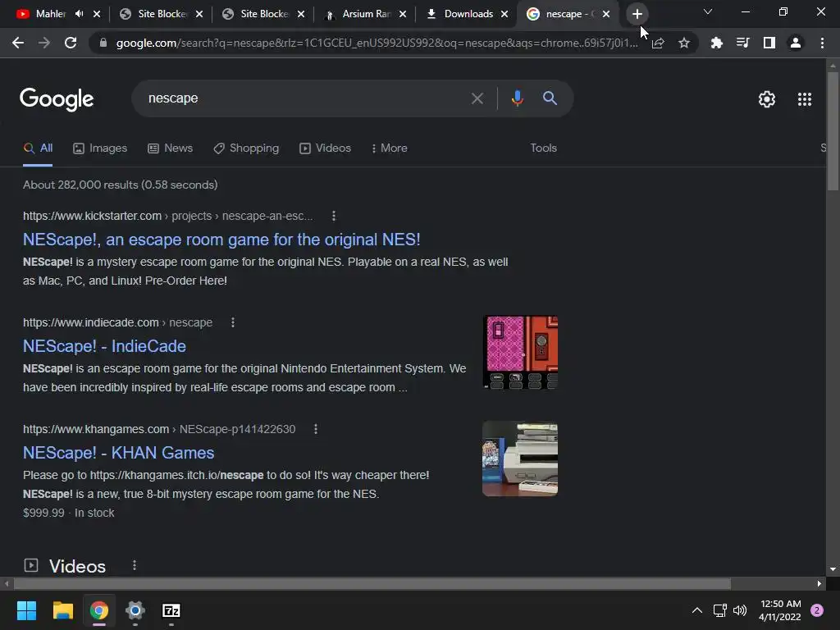Switch to Videos results
This screenshot has width=840, height=630.
click(325, 148)
